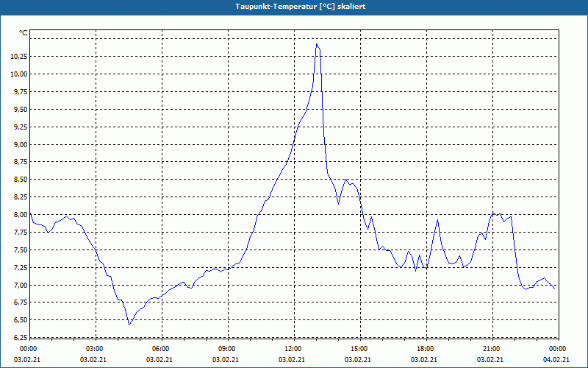Click the °C unit label

[24, 33]
